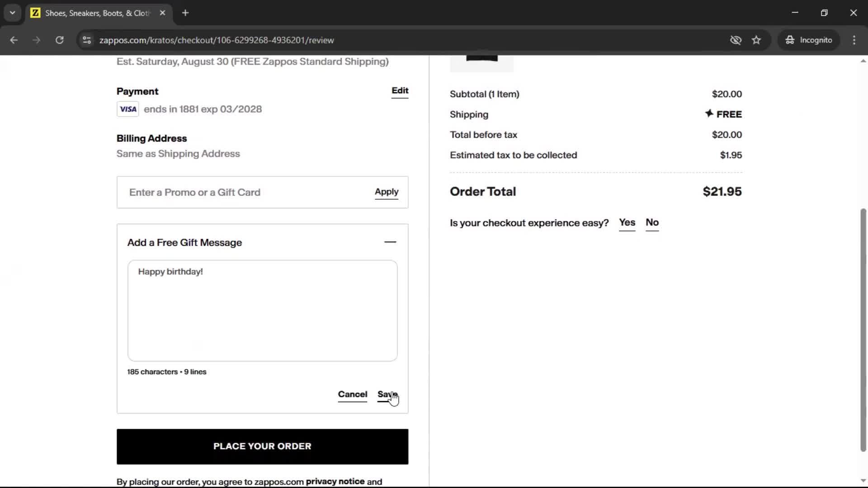Screen dimensions: 868x488
Task: Click the scrollbar down arrow
Action: pos(863,481)
